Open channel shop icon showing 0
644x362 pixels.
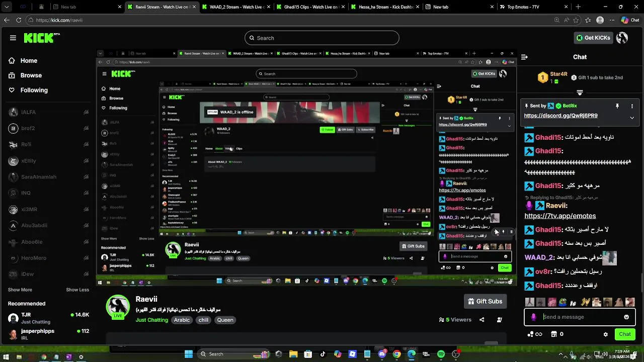(557, 334)
